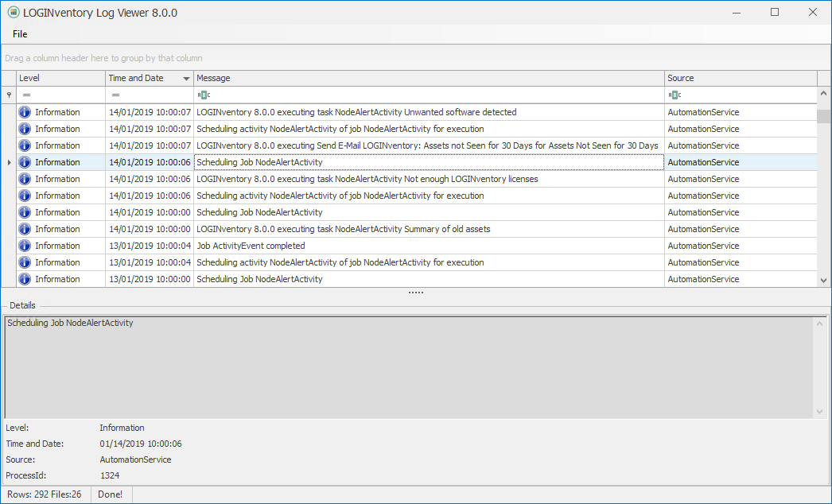Click info icon of selected 10:00:06 Scheduling Job row

click(x=25, y=162)
